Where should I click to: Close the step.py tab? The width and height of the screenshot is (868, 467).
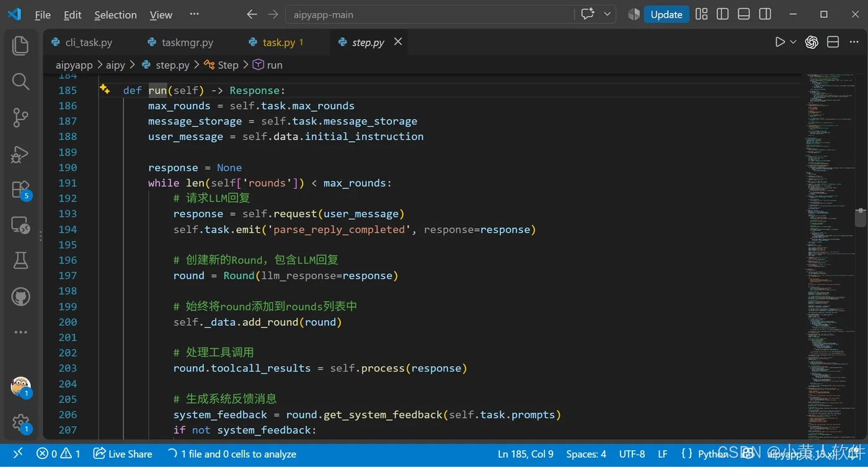[x=398, y=41]
